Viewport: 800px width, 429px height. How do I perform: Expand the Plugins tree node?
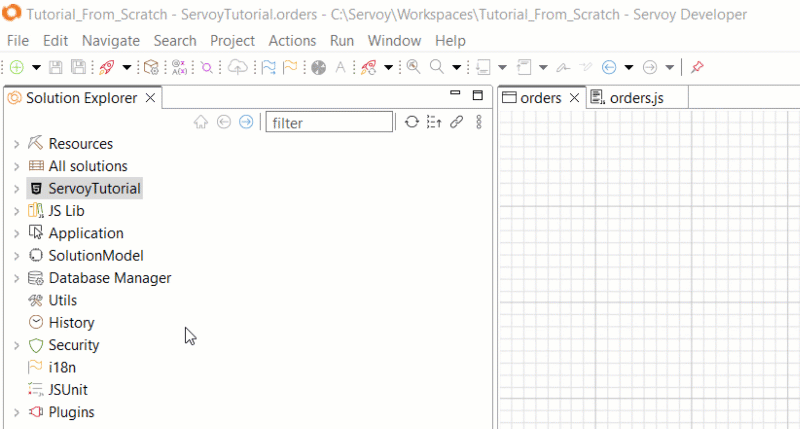[x=16, y=412]
